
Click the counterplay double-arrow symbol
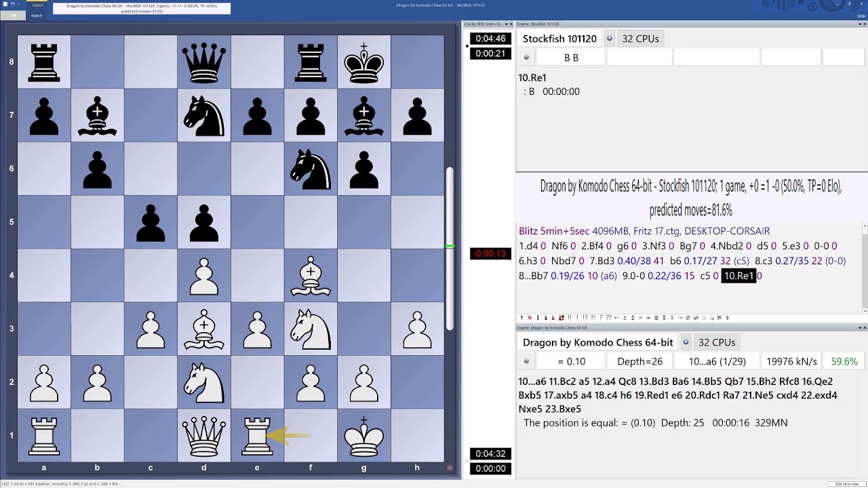coord(688,317)
